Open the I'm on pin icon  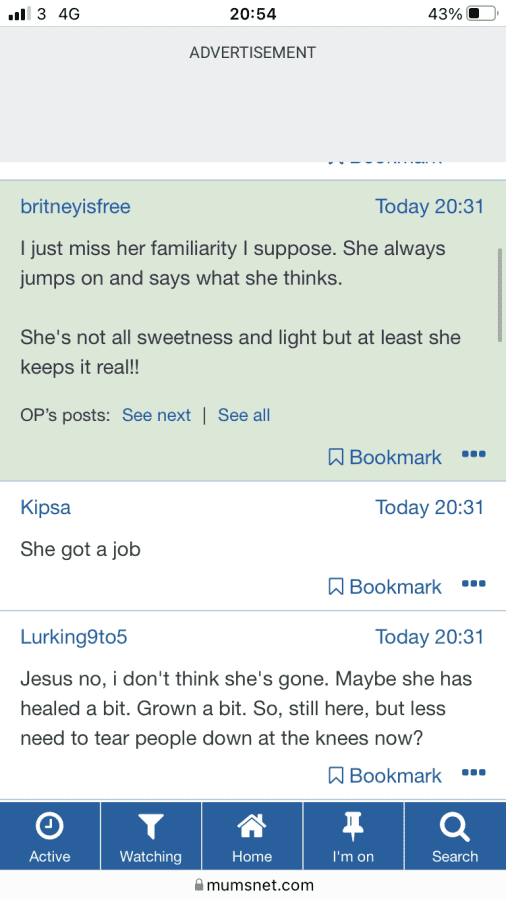pyautogui.click(x=353, y=827)
